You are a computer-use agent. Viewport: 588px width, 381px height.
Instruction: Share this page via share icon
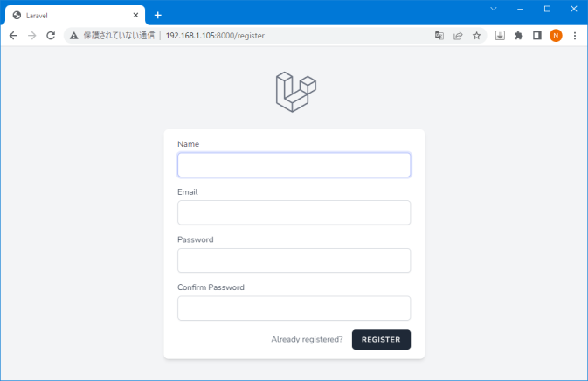tap(458, 36)
